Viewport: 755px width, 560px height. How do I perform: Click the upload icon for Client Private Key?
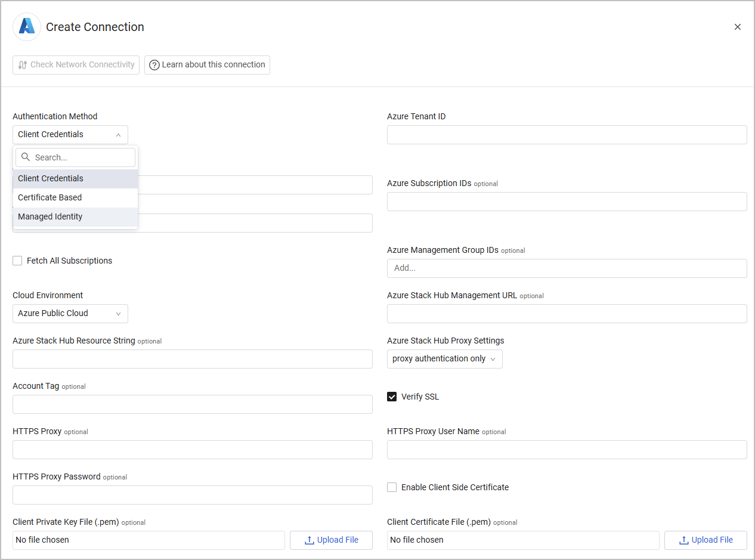(x=309, y=540)
